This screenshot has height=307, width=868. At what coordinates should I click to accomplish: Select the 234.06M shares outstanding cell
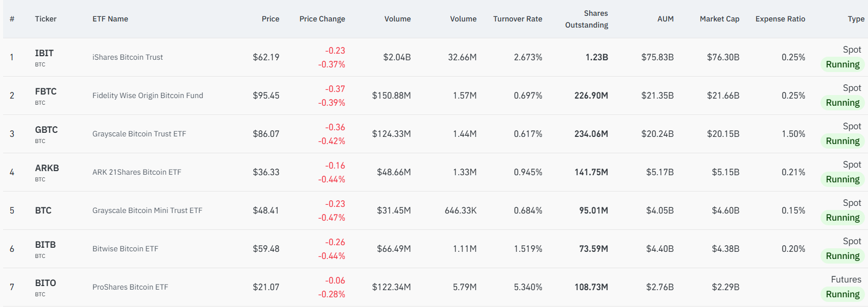[x=591, y=134]
